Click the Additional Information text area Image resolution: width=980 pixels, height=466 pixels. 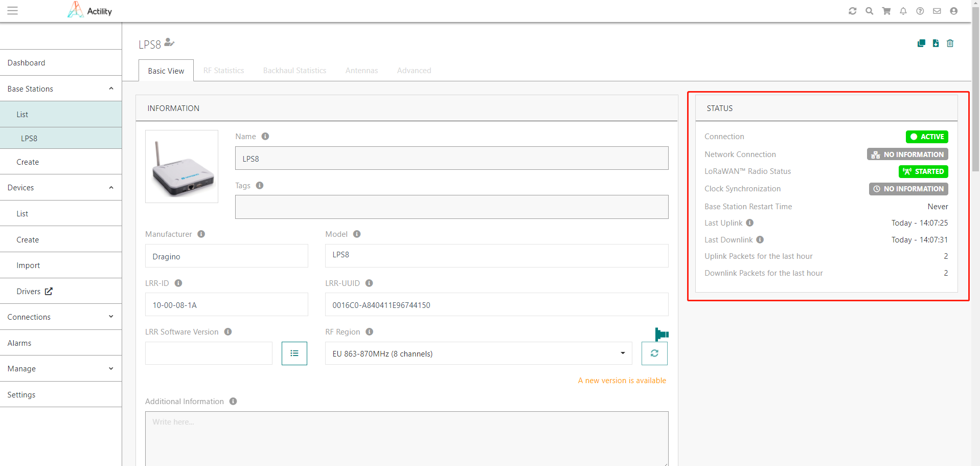tap(407, 438)
